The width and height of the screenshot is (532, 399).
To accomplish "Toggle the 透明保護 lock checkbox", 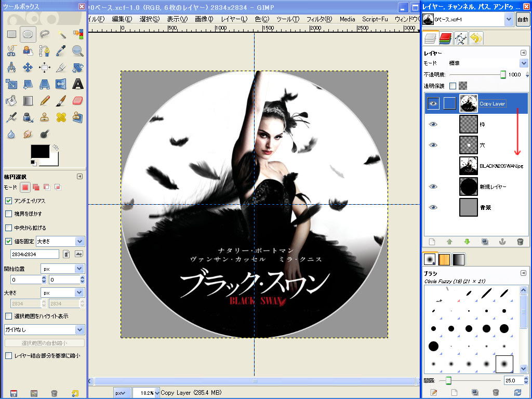I will (x=453, y=86).
